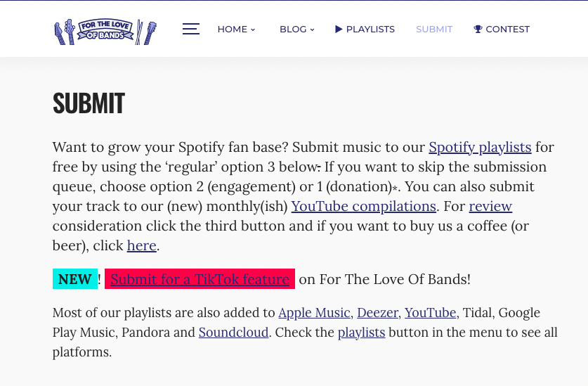Screen dimensions: 588x386
Task: Open the Deezer link
Action: click(377, 312)
